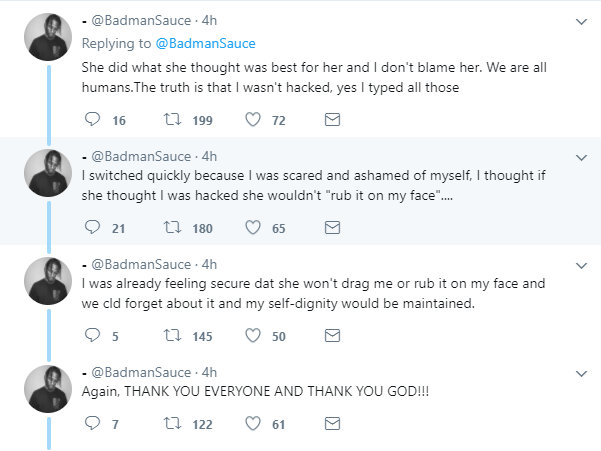Retweet the tweet with 199 retweets

coord(172,120)
